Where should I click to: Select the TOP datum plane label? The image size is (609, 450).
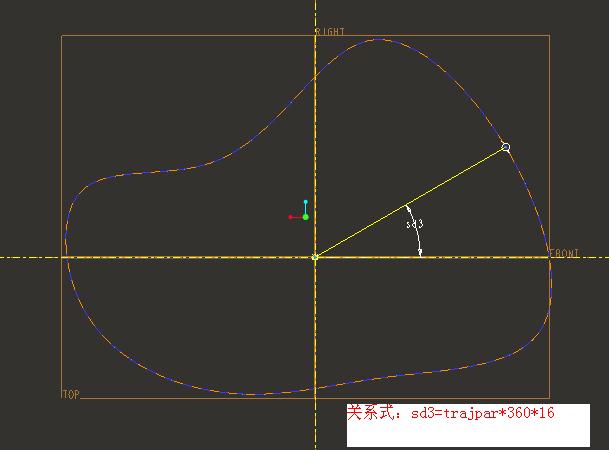[x=71, y=394]
